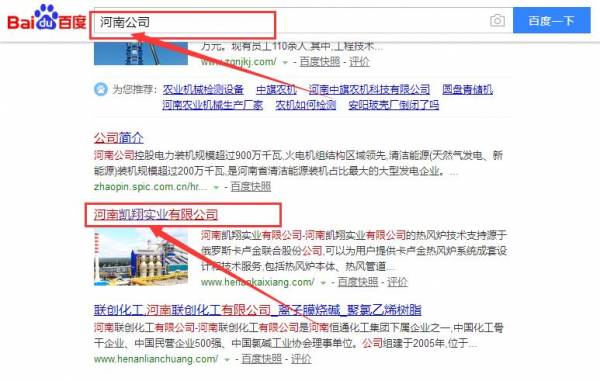This screenshot has width=600, height=381.
Task: Open 百度快照 under henanlianchuang result
Action: click(x=261, y=359)
